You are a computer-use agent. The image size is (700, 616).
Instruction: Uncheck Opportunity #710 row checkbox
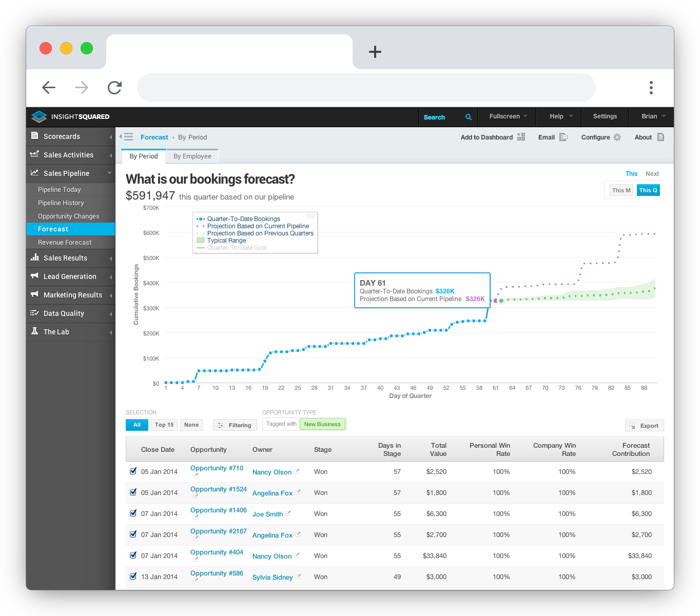tap(133, 471)
